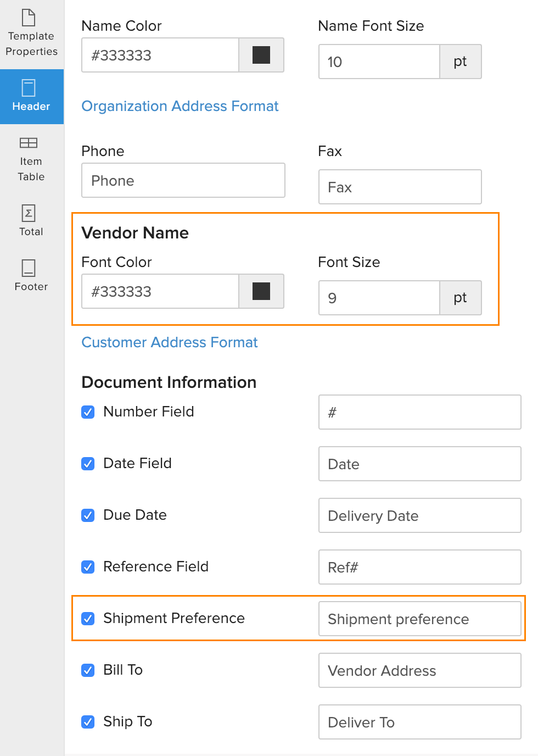Select the Header section icon
This screenshot has width=538, height=756.
[31, 97]
